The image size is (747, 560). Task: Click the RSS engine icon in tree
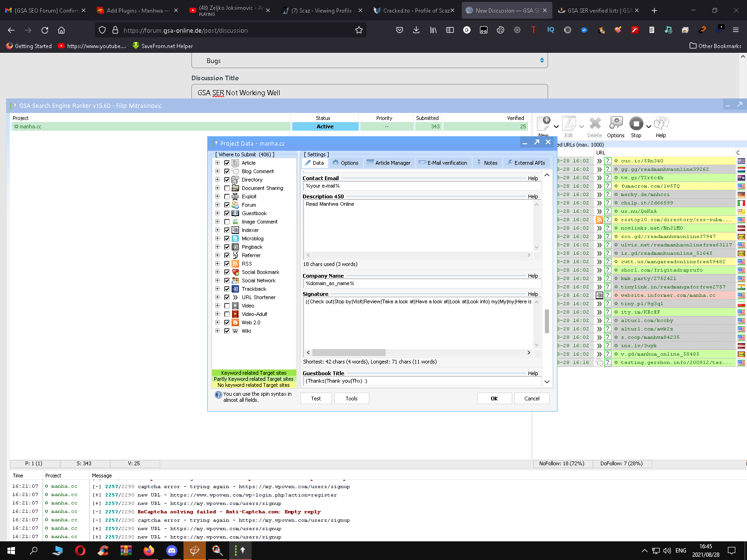tap(236, 264)
